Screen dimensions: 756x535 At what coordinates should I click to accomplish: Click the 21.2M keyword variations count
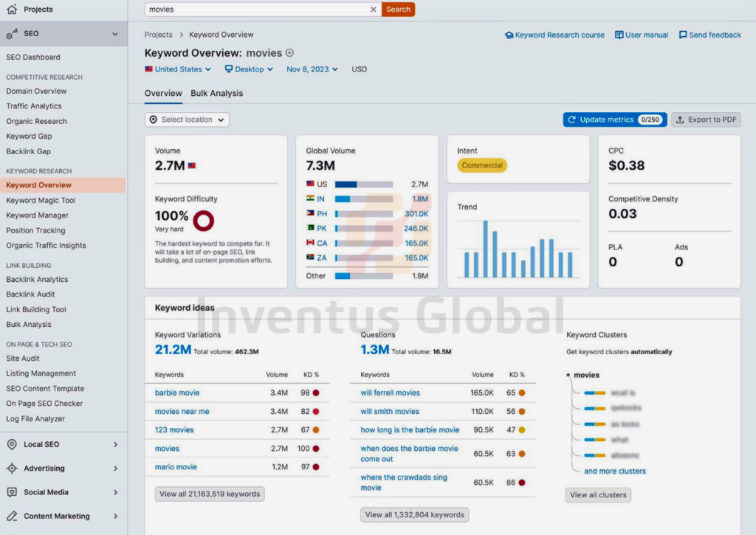pos(173,350)
